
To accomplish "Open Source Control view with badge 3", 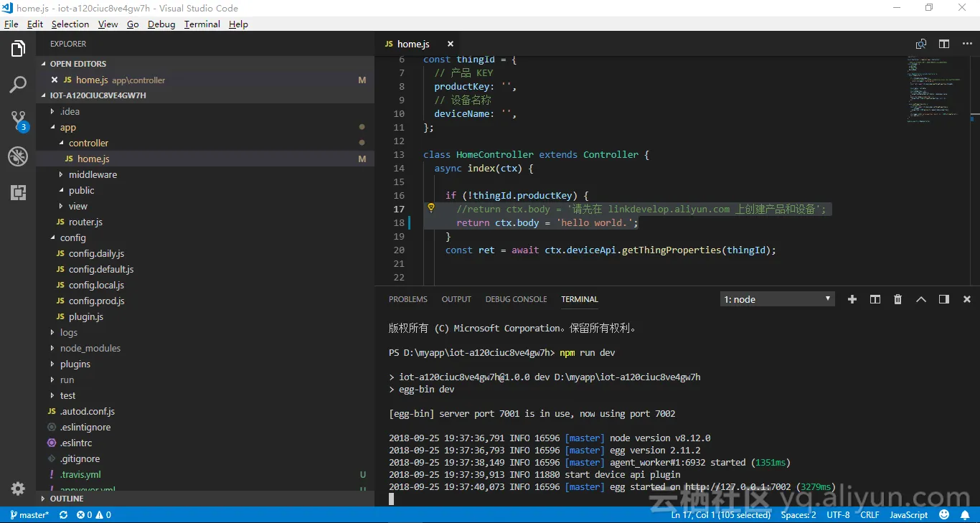I will pos(18,121).
